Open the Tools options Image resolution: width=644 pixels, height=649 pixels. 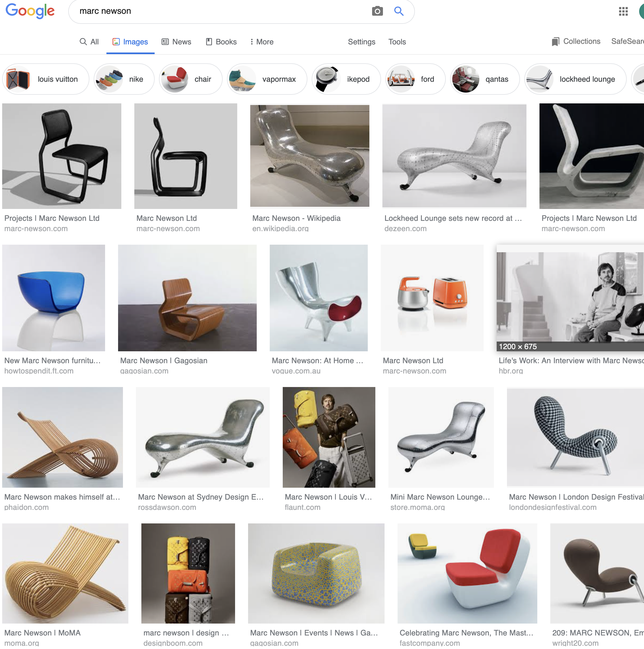[x=397, y=42]
